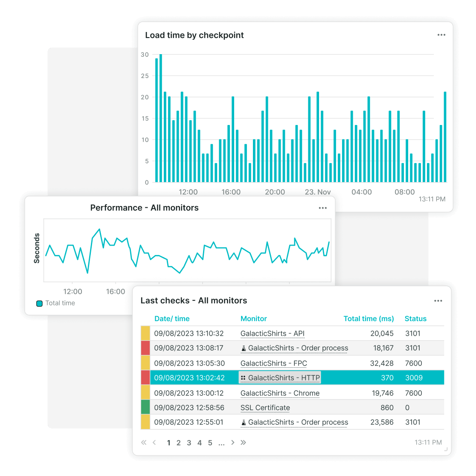Open the Last checks panel's ellipsis menu
The height and width of the screenshot is (476, 476).
[438, 301]
